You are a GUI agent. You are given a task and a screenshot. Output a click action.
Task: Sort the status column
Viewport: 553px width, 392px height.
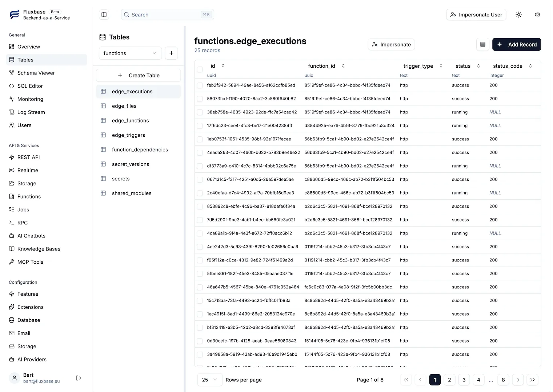pyautogui.click(x=478, y=66)
